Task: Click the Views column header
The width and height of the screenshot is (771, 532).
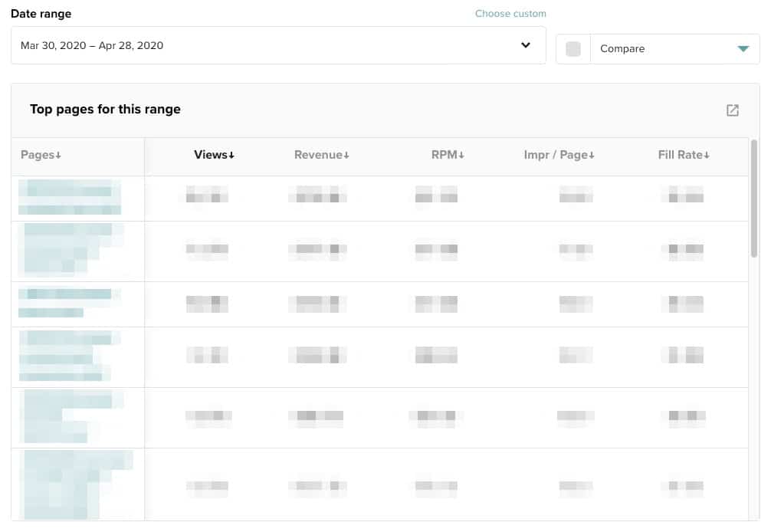Action: click(210, 154)
